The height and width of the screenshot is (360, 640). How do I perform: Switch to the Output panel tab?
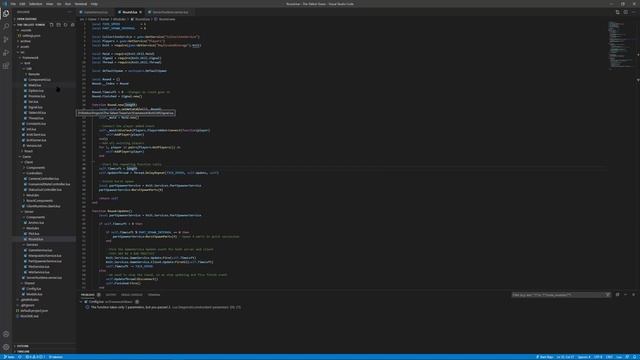[111, 295]
